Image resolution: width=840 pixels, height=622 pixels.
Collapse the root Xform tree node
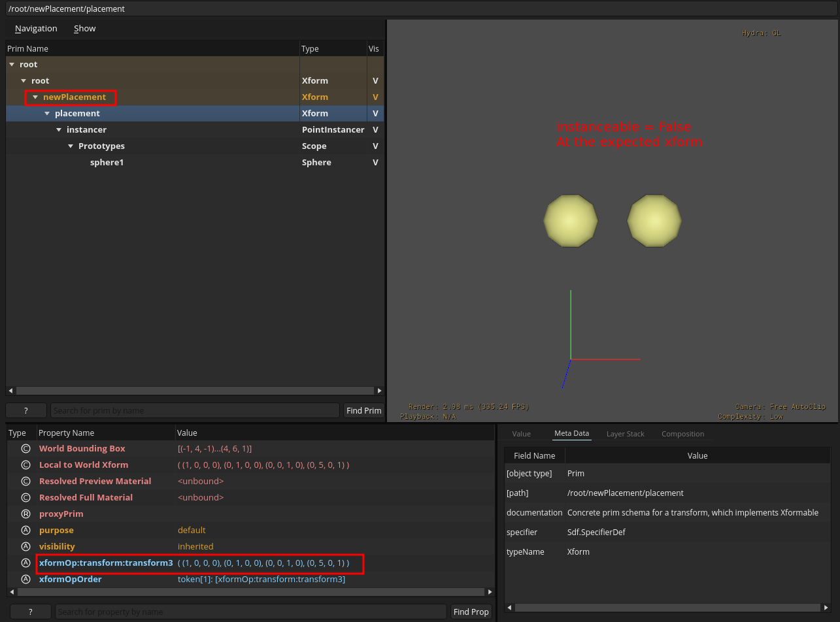[x=24, y=81]
